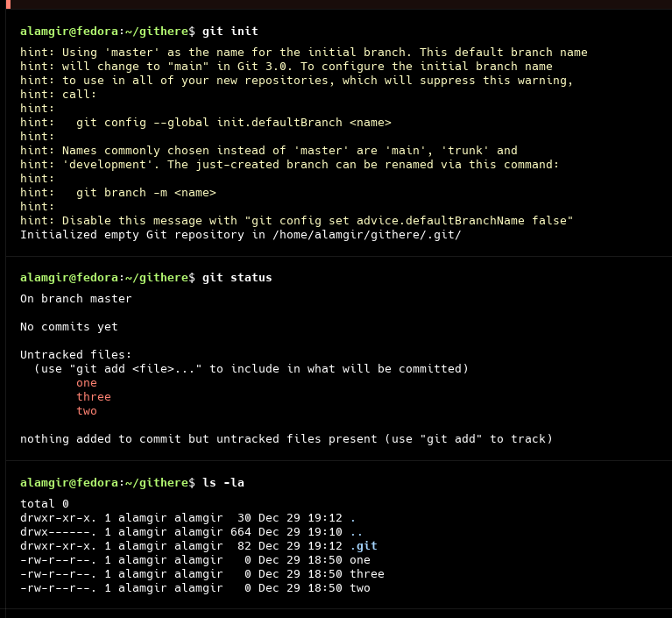Click the blue .git directory name
The height and width of the screenshot is (618, 672).
[363, 546]
